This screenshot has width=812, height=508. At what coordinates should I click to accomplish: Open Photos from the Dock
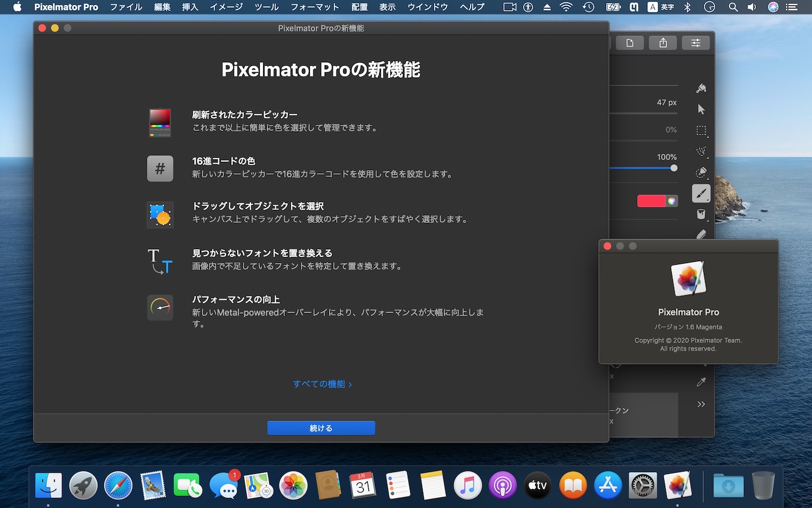[x=293, y=485]
